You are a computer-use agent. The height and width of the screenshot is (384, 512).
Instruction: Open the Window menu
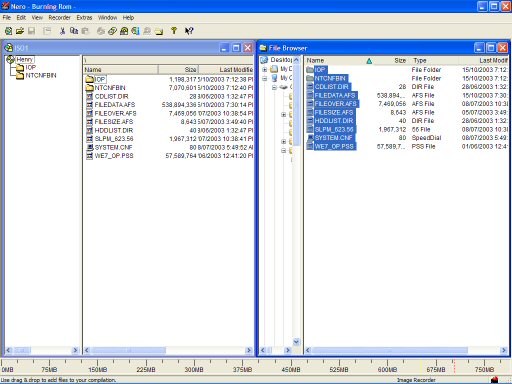coord(107,18)
